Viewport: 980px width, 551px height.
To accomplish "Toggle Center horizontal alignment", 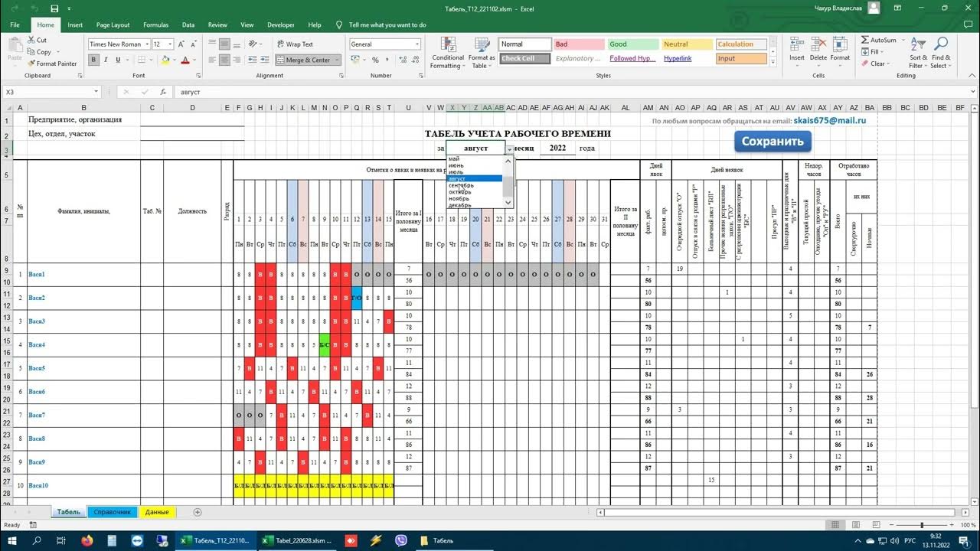I will coord(225,60).
